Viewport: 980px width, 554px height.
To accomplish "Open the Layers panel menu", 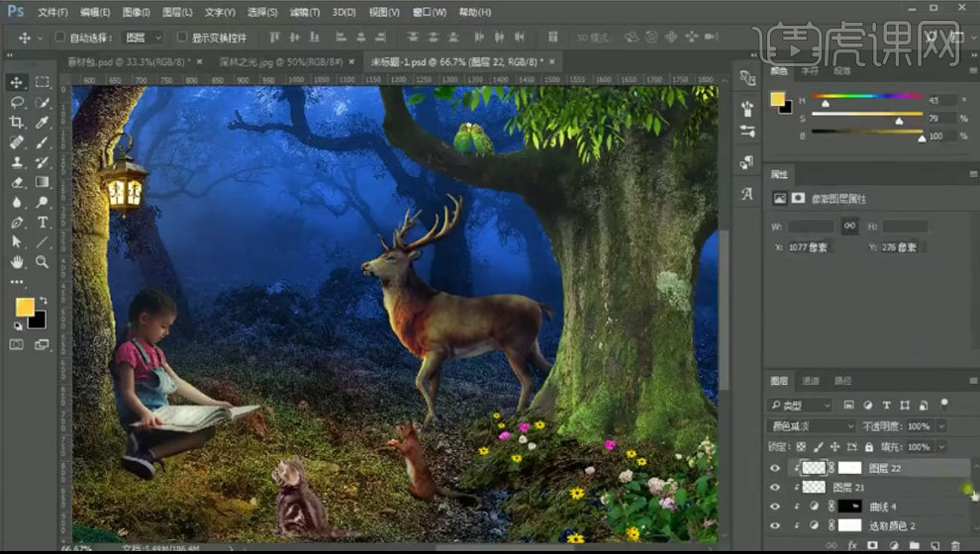I will (973, 380).
